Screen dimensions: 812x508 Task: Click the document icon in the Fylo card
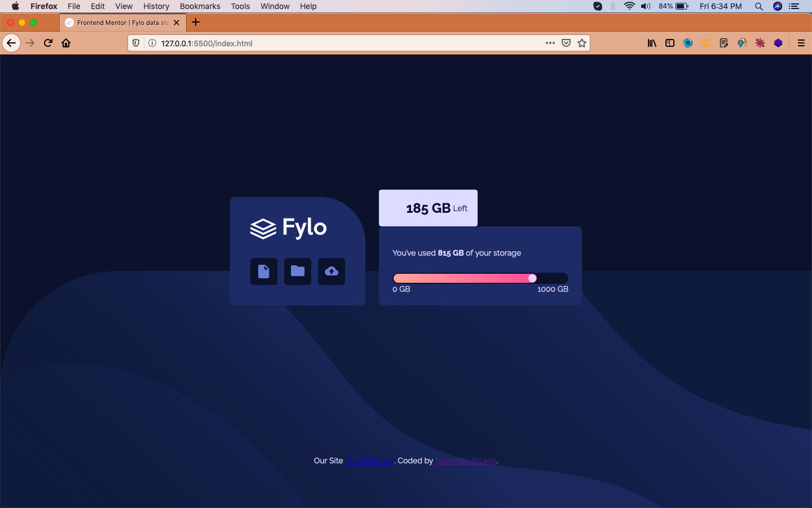[x=264, y=271]
